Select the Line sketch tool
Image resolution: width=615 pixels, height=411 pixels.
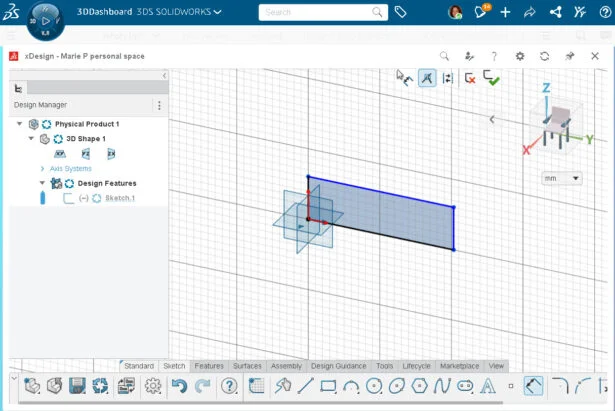coord(307,385)
